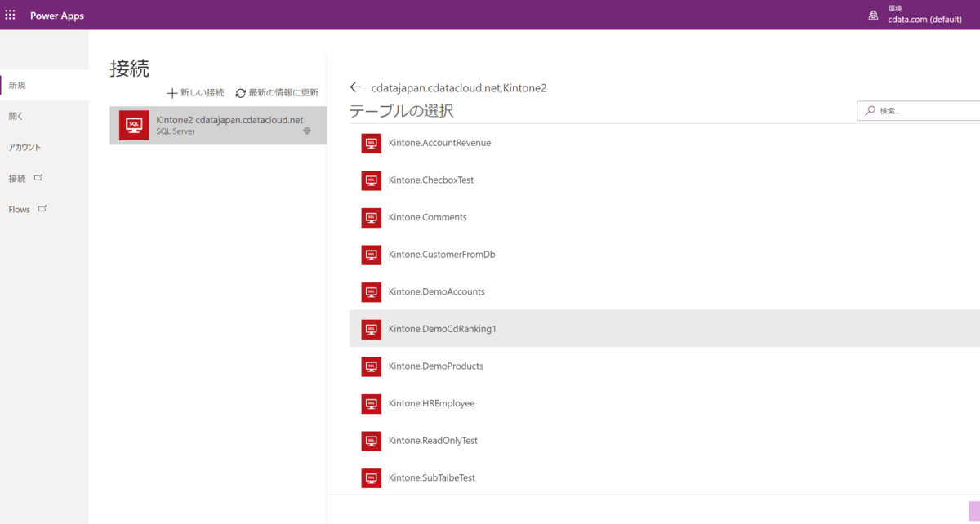Click the back arrow beside cdatajapan.cdatacloud.net,Kintone2

[355, 87]
